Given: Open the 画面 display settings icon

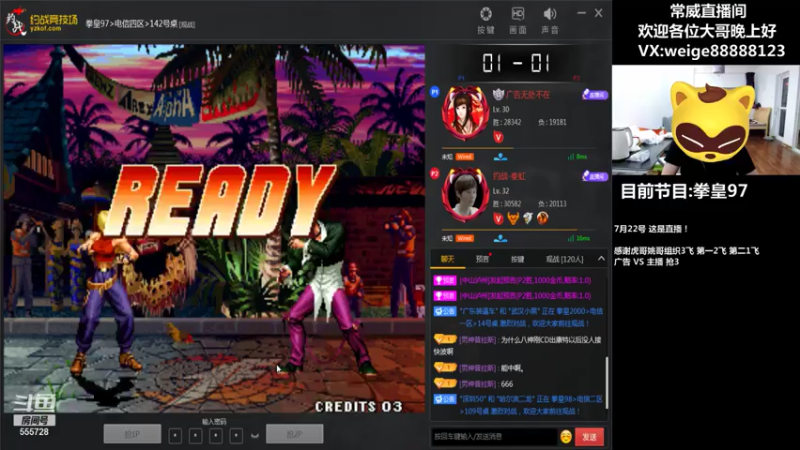Looking at the screenshot, I should pos(517,20).
